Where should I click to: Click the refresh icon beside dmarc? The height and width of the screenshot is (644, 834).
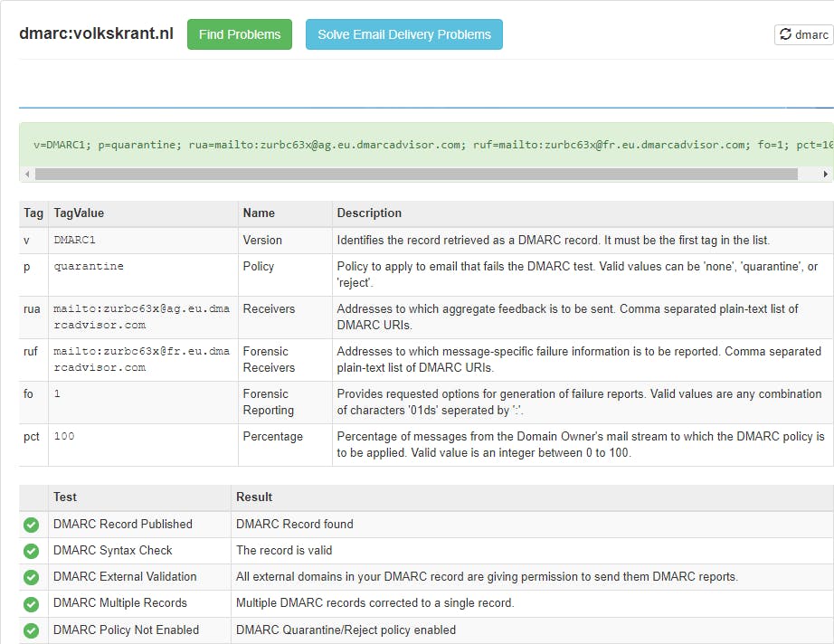pyautogui.click(x=785, y=34)
